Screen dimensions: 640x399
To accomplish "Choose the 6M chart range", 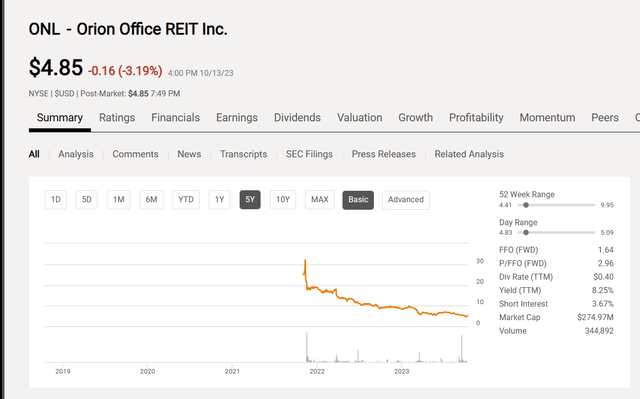I will click(x=151, y=200).
